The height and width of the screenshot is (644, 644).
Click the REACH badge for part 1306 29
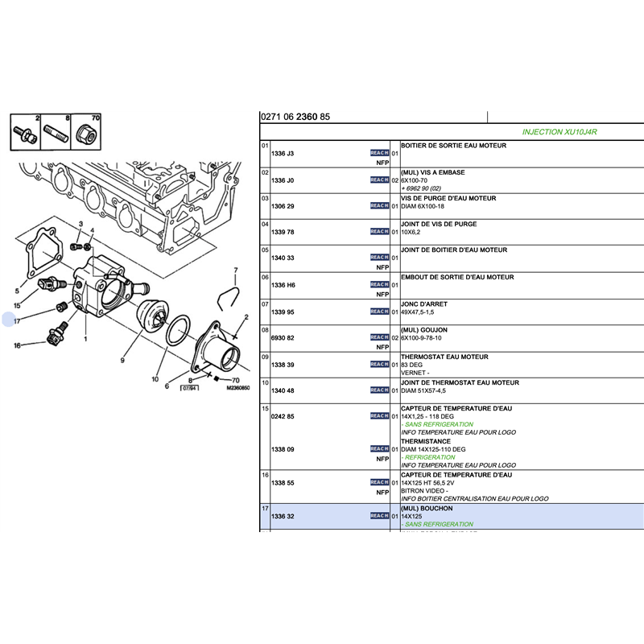coord(379,205)
